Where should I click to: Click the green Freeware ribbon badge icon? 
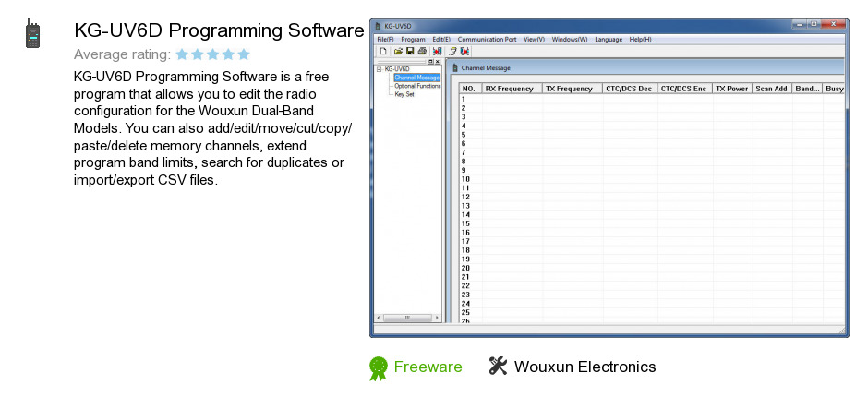(x=379, y=368)
